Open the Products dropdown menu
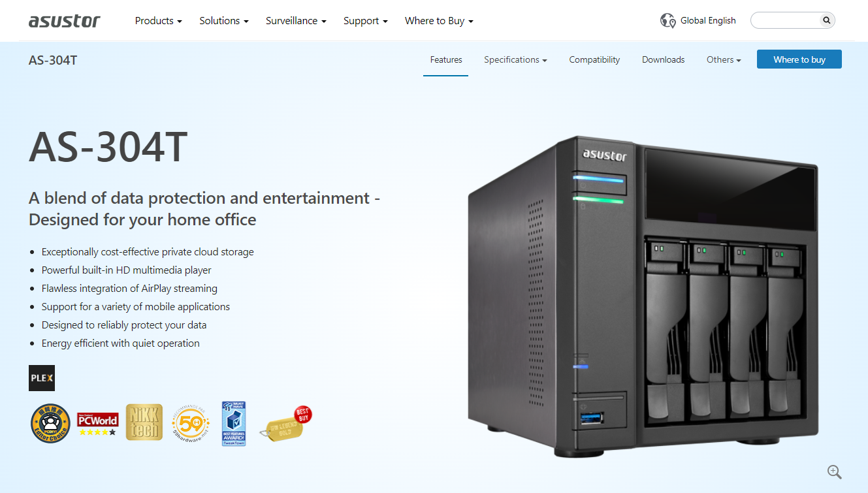Screen dimensions: 868x493 159,21
